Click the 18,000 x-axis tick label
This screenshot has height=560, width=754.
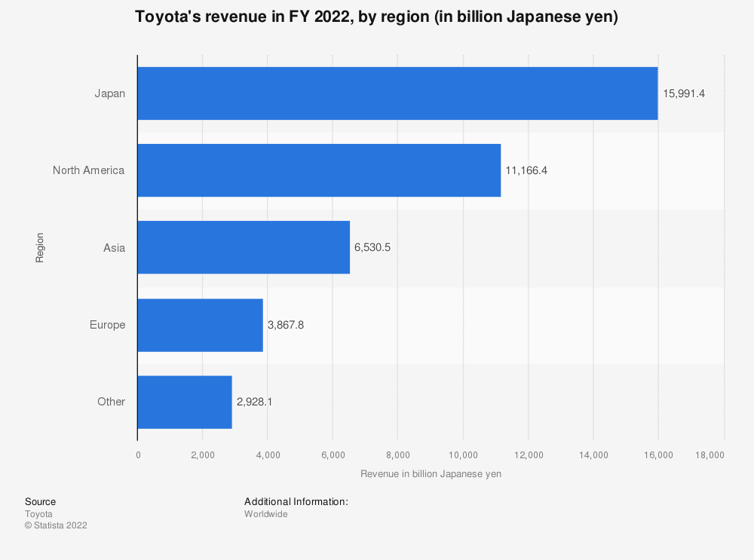coord(709,454)
